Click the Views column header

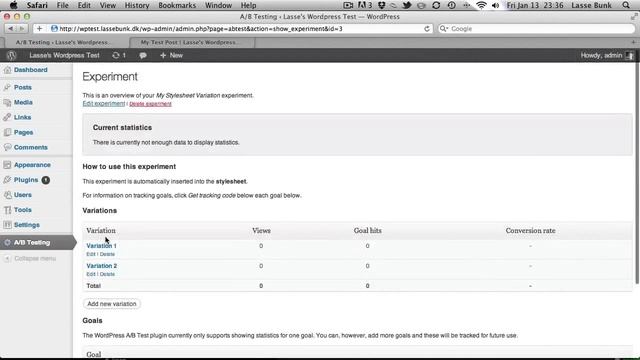261,231
